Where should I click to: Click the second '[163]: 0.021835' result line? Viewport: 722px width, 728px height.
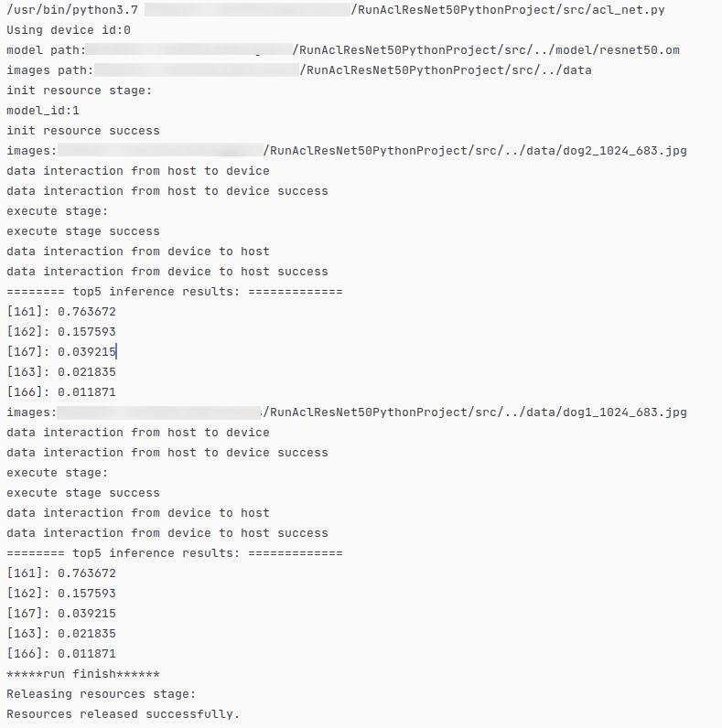(x=61, y=634)
